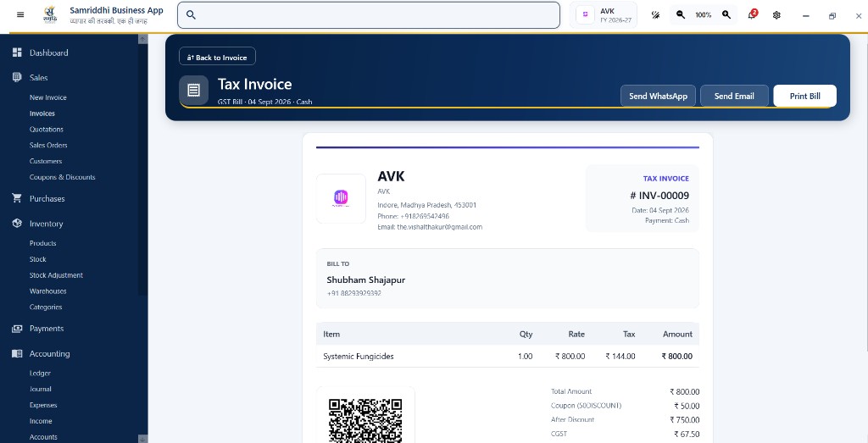
Task: Click the CGST ₹ 67.50 value
Action: pyautogui.click(x=687, y=435)
